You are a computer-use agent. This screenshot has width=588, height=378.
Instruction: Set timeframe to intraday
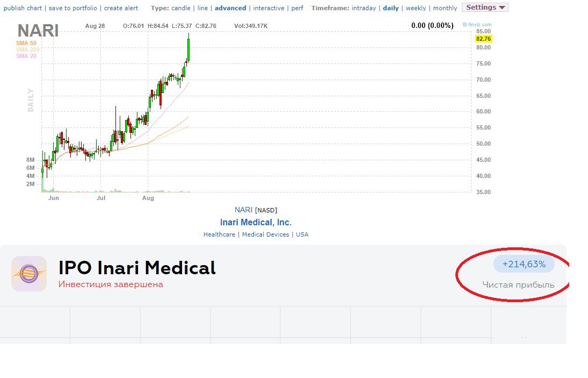[364, 8]
